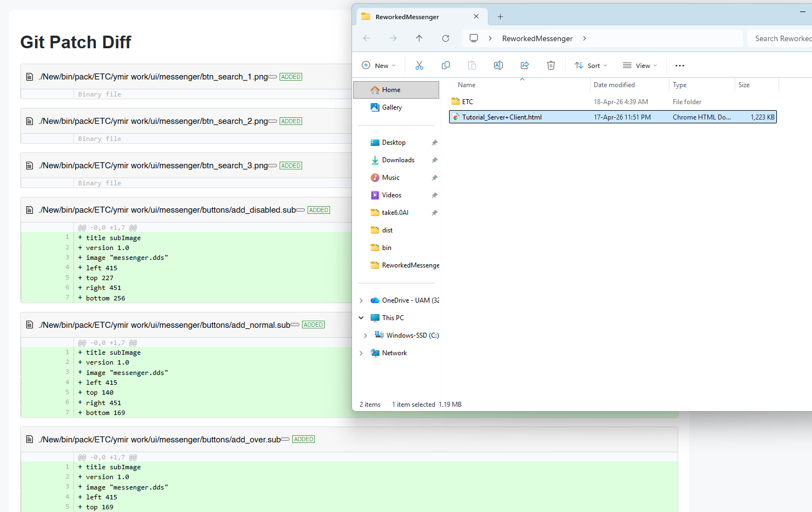
Task: Click the Cut scissors icon in toolbar
Action: point(419,66)
